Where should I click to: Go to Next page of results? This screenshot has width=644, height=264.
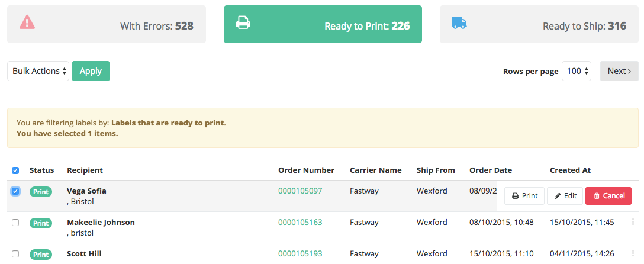[619, 71]
